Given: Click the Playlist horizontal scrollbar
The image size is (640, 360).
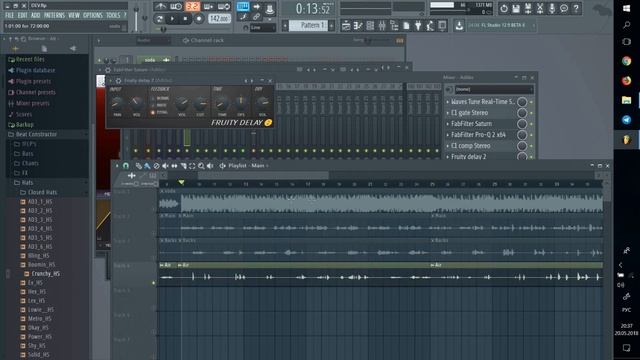Looking at the screenshot, I should point(263,176).
